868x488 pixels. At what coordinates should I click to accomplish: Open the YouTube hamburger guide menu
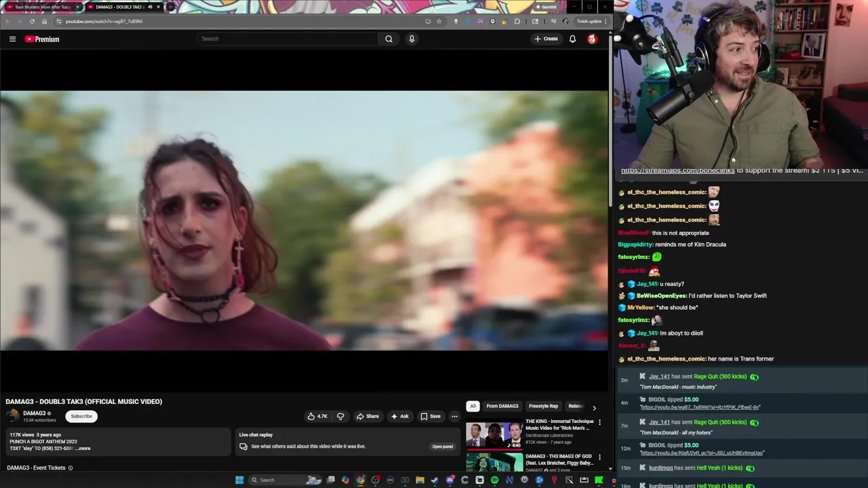[12, 39]
